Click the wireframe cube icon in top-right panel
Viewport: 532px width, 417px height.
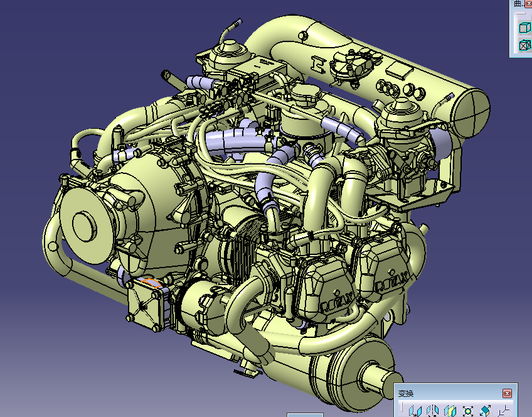click(x=524, y=45)
